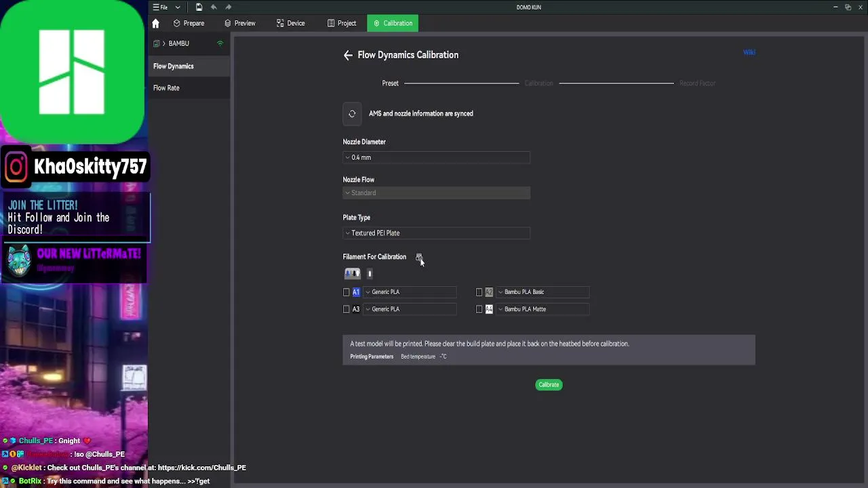Click the A1 blue filament color swatch
Screen dimensions: 868x488
(356, 292)
